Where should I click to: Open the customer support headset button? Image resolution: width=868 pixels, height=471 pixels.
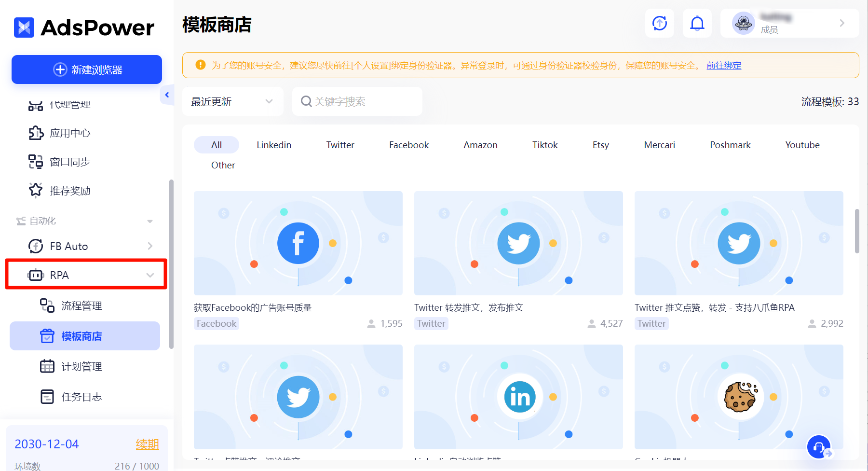[x=819, y=447]
